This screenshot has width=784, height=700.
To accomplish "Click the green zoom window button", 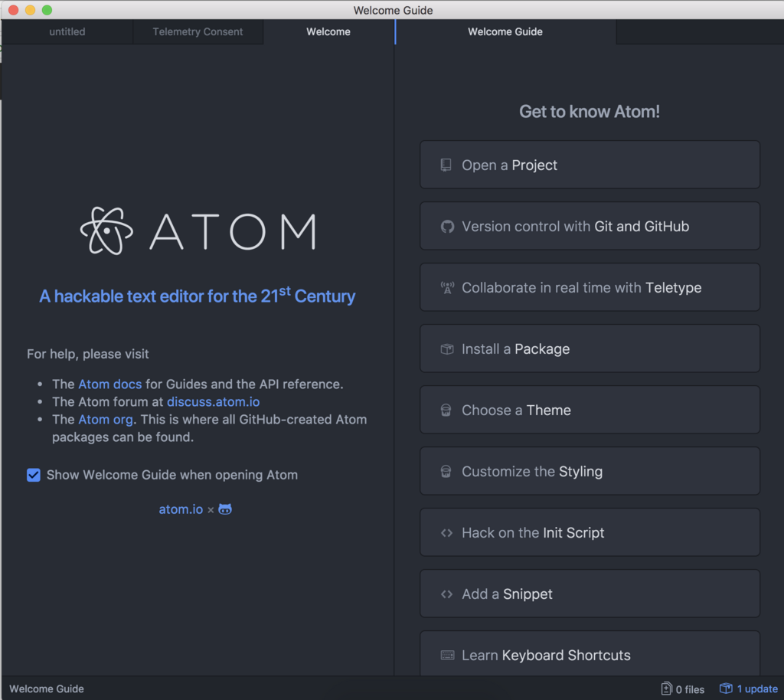I will coord(47,10).
